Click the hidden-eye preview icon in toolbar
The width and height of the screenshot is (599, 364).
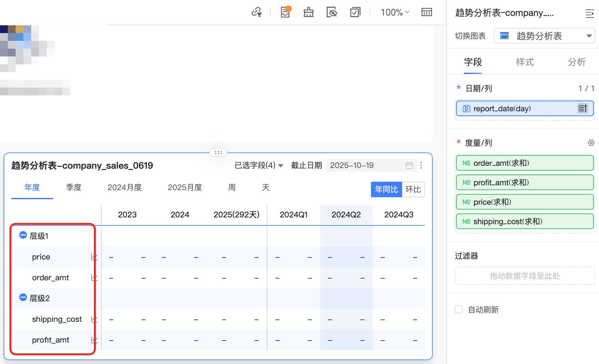click(332, 12)
